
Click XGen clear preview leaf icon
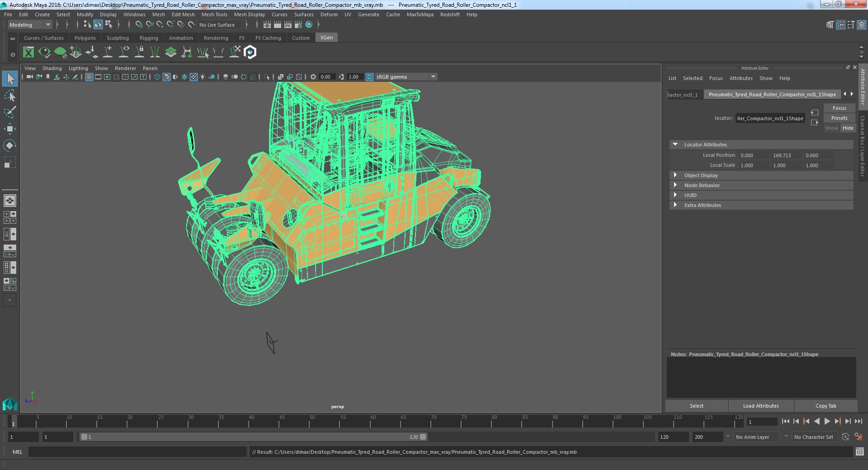click(x=60, y=52)
